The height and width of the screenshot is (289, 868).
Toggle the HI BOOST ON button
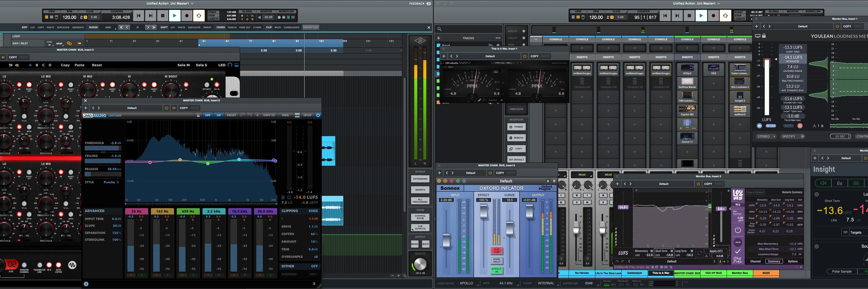tap(186, 85)
